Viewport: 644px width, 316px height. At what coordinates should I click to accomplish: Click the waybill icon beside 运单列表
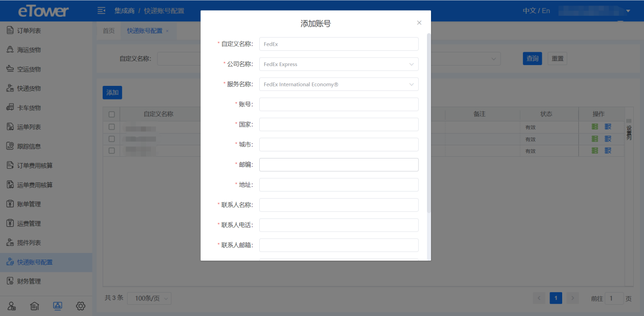click(10, 127)
